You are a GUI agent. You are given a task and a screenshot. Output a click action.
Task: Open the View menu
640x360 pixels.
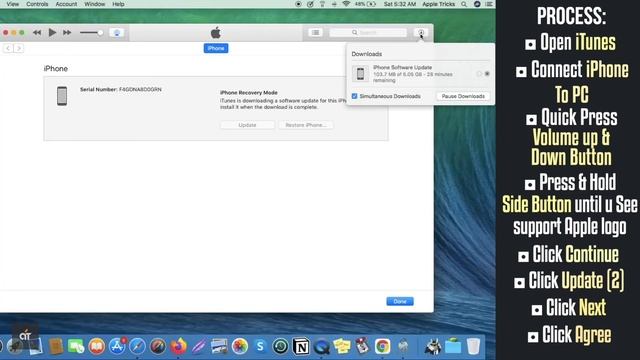13,4
